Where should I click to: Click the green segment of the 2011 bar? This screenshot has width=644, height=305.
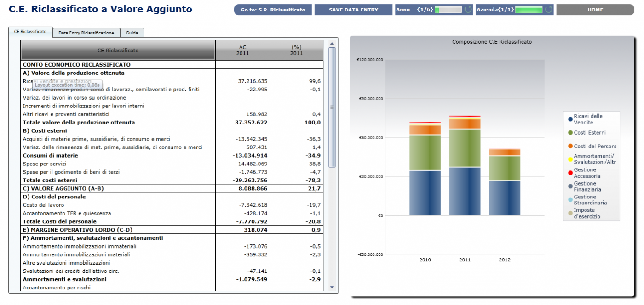pos(465,148)
